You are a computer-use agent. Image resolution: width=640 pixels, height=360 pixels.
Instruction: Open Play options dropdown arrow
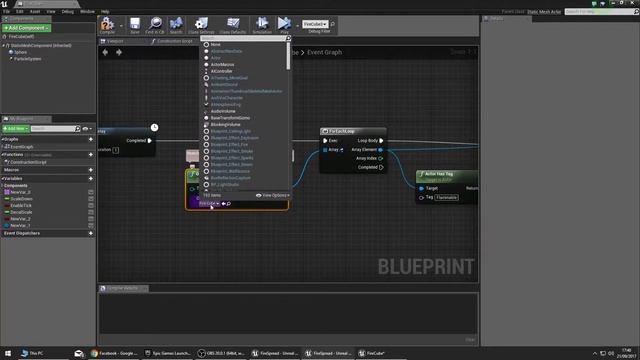click(297, 25)
